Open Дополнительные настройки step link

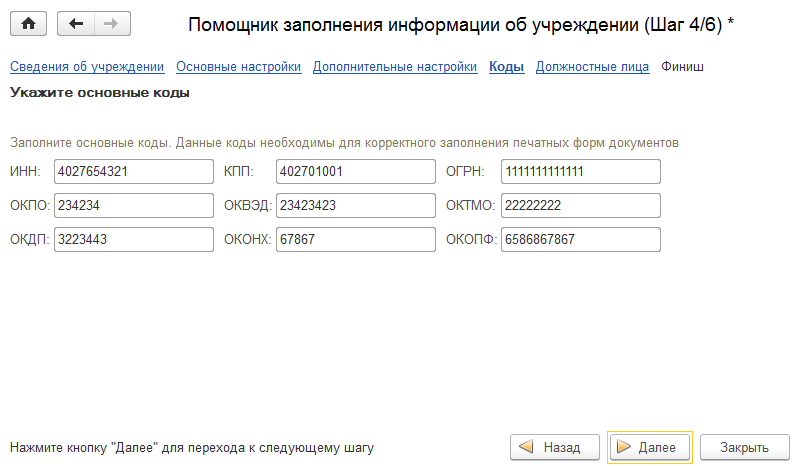394,68
